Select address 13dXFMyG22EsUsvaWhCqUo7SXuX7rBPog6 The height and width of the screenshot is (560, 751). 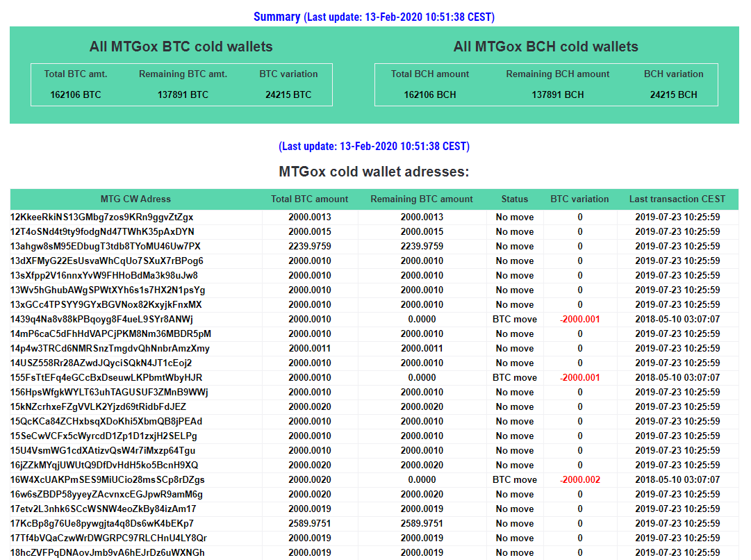(x=107, y=261)
